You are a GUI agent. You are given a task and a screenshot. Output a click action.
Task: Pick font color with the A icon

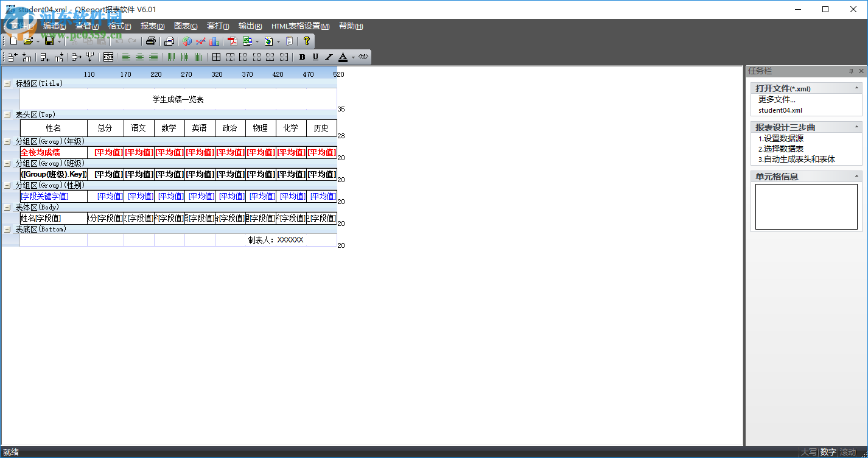[x=343, y=57]
